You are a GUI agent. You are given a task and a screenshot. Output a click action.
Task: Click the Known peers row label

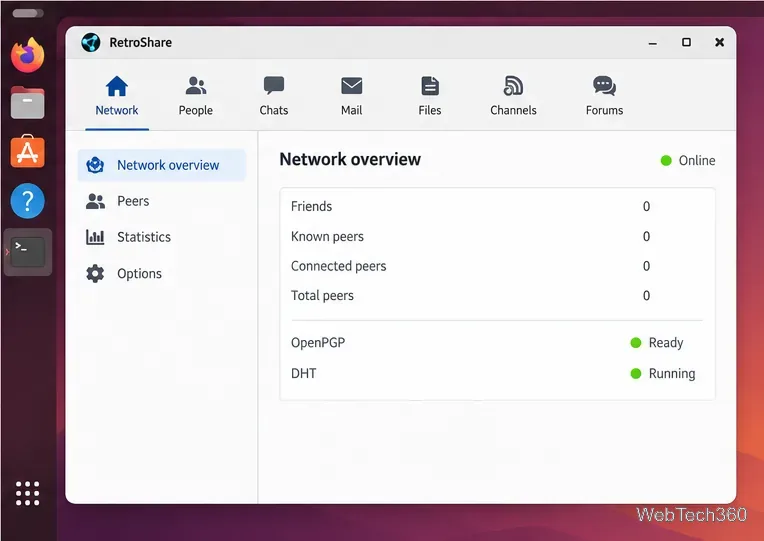327,237
